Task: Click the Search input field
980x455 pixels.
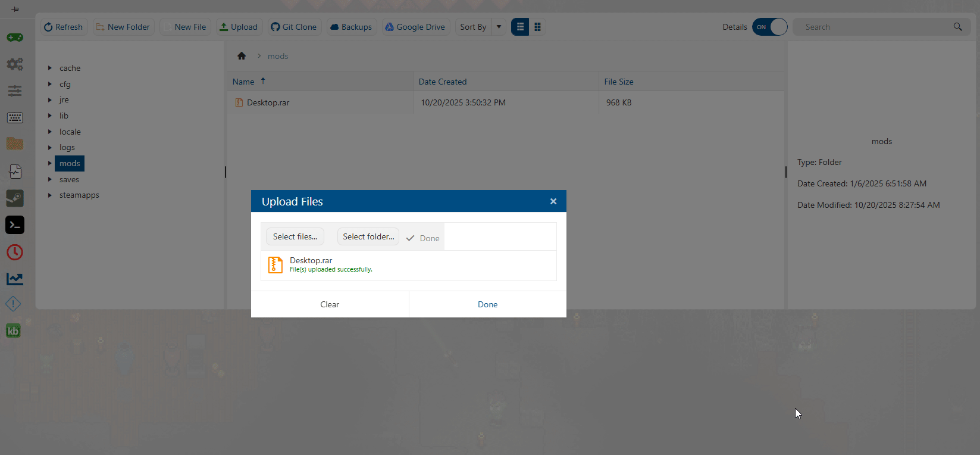Action: [x=875, y=27]
